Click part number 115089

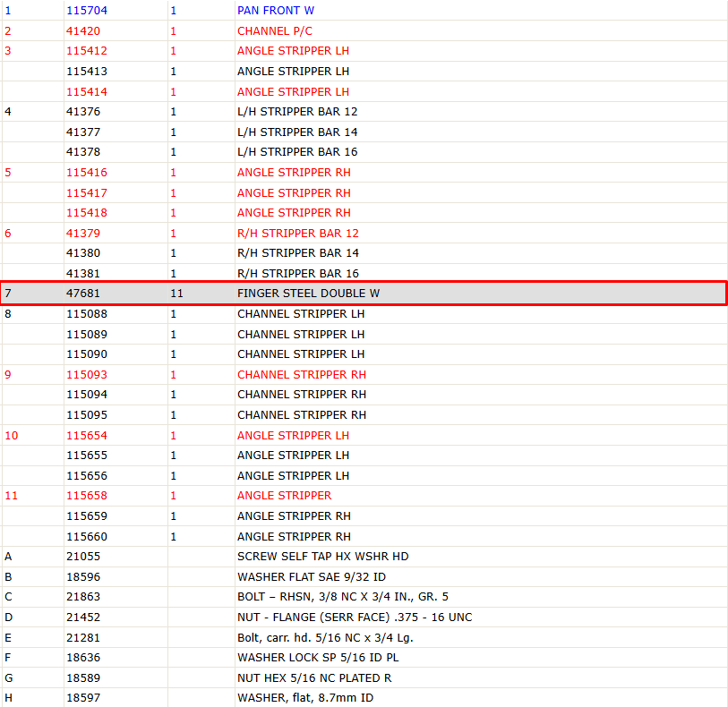coord(87,335)
